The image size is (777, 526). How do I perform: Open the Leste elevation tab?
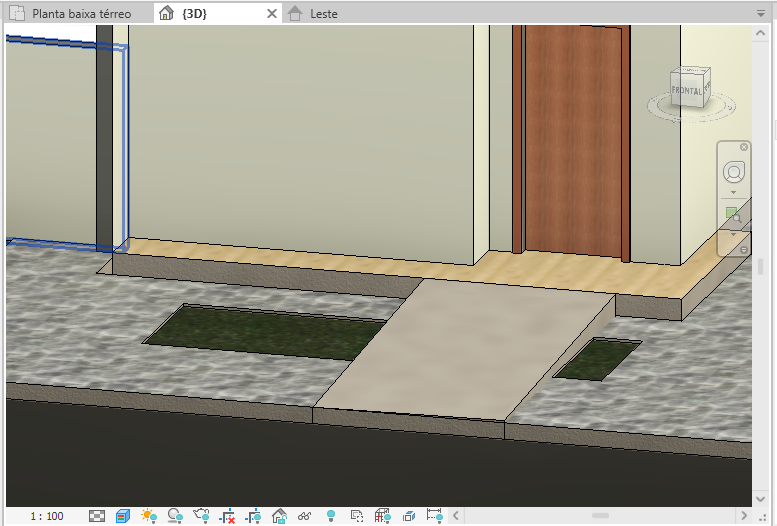[323, 14]
